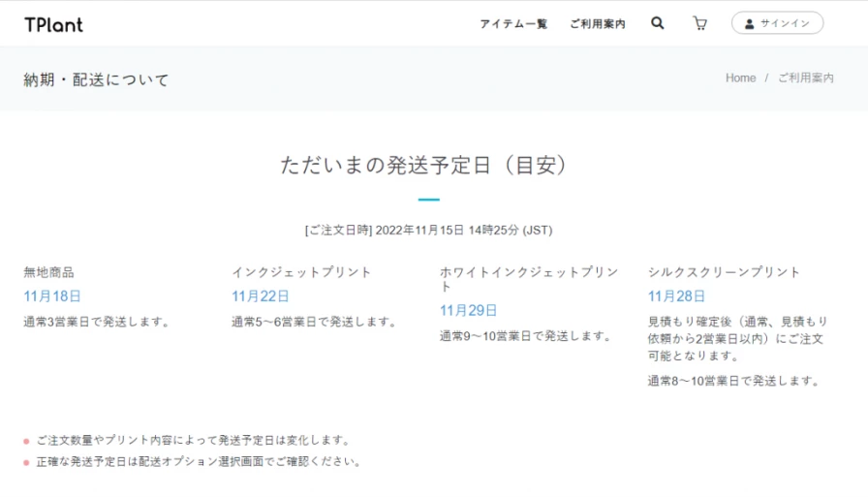Select the 11月28日 shipping date
868x497 pixels.
(677, 296)
